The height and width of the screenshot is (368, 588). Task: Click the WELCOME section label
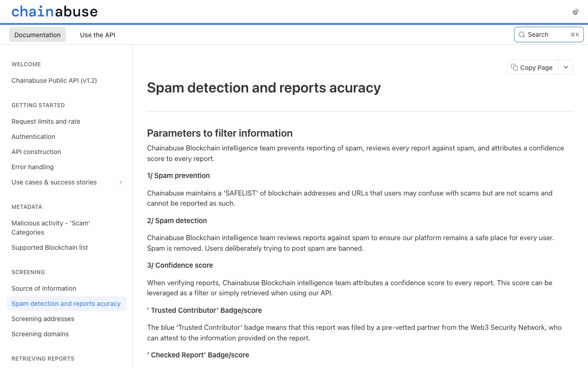(x=26, y=64)
